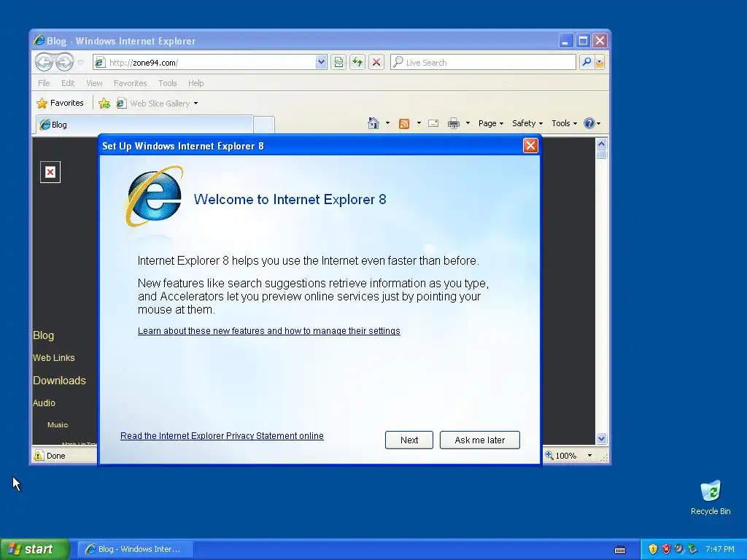
Task: Open the Web Links sidebar link
Action: tap(54, 357)
